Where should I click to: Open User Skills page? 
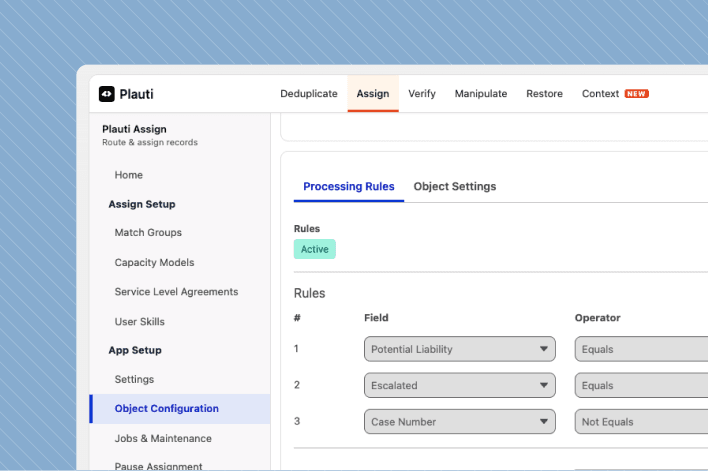pos(140,322)
